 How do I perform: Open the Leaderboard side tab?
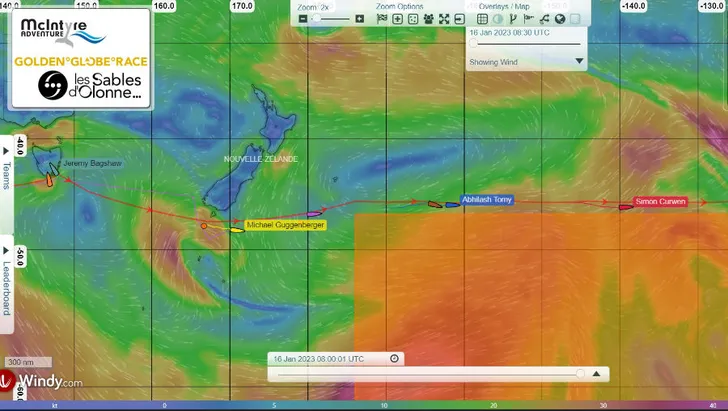6,287
